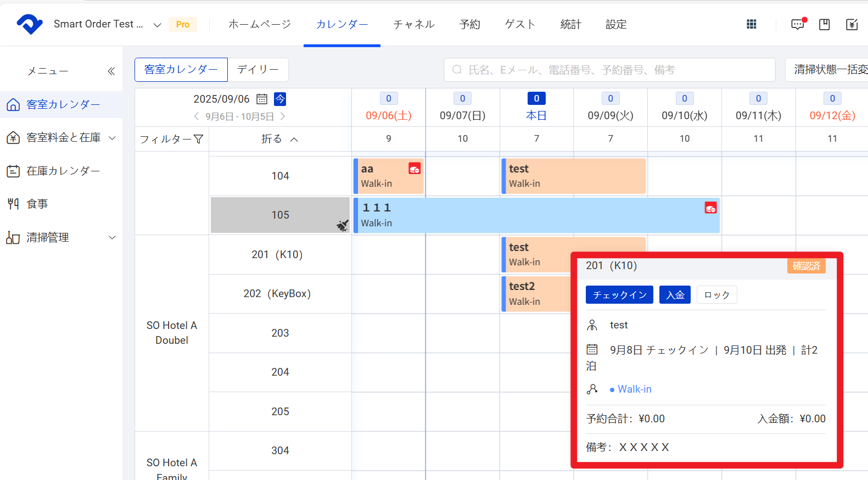Select the 客室カレンダー view toggle
The height and width of the screenshot is (480, 868).
(181, 70)
